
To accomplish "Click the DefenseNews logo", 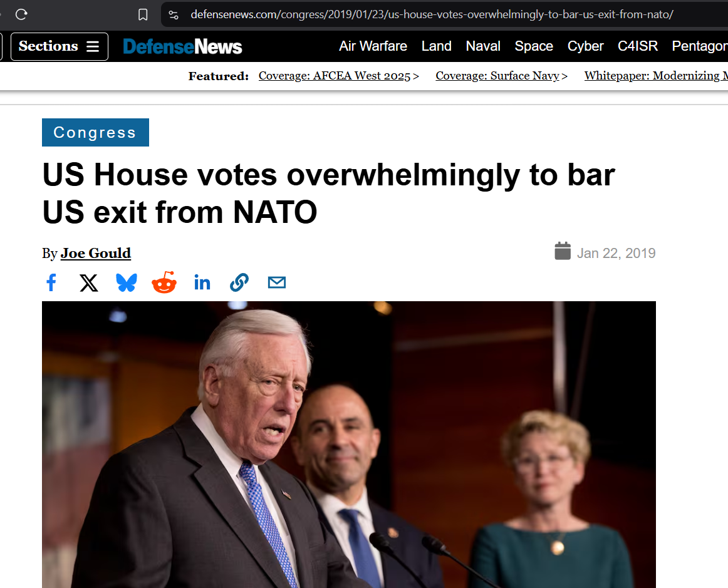I will click(x=182, y=46).
